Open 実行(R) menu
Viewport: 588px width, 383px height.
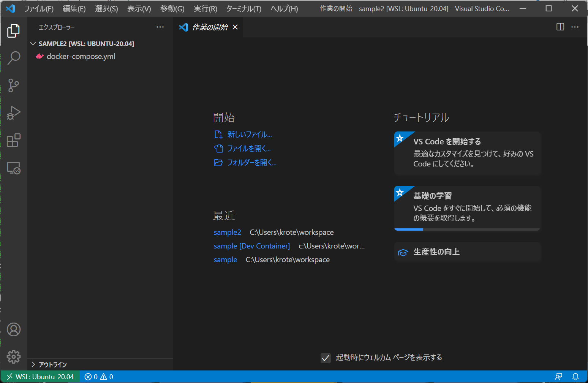pos(205,8)
